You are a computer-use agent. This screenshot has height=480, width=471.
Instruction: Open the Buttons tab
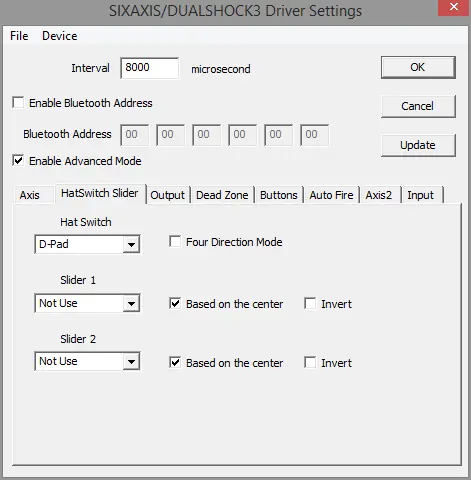[279, 195]
